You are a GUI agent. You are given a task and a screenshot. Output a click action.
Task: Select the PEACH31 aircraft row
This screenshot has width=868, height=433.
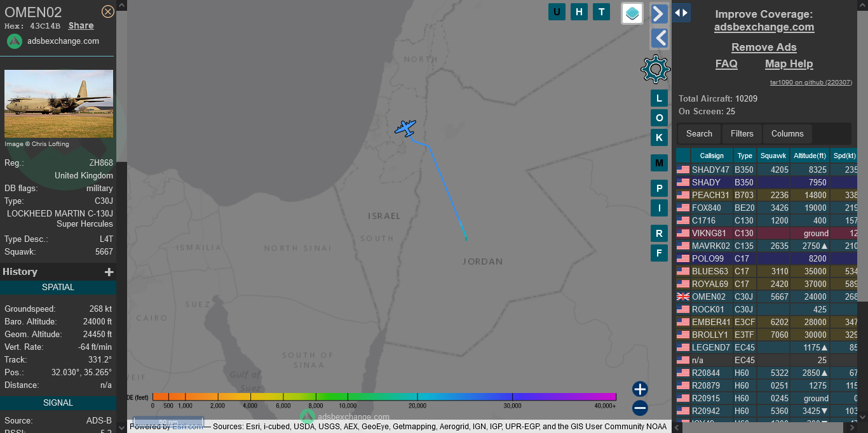click(766, 195)
